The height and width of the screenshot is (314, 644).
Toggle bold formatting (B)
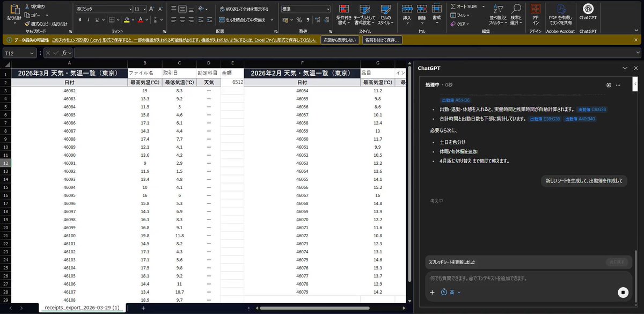click(x=79, y=20)
